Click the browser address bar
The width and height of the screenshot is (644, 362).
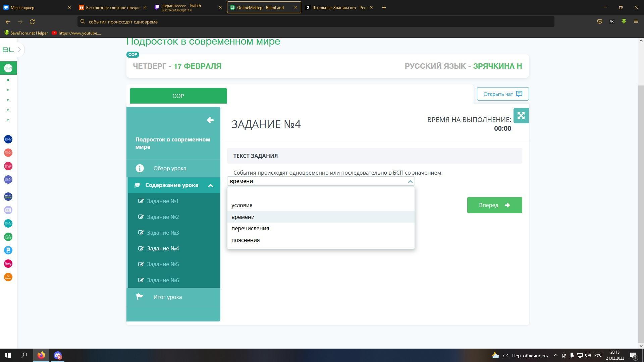[x=315, y=22]
